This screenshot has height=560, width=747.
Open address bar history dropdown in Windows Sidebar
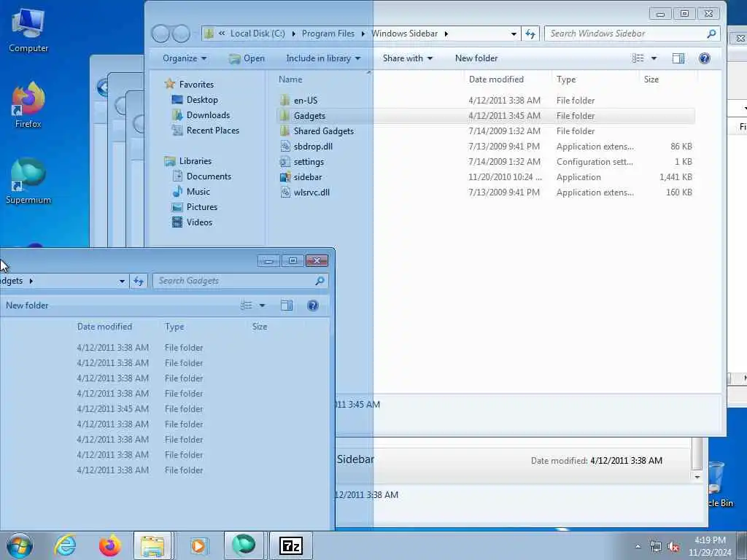coord(514,34)
